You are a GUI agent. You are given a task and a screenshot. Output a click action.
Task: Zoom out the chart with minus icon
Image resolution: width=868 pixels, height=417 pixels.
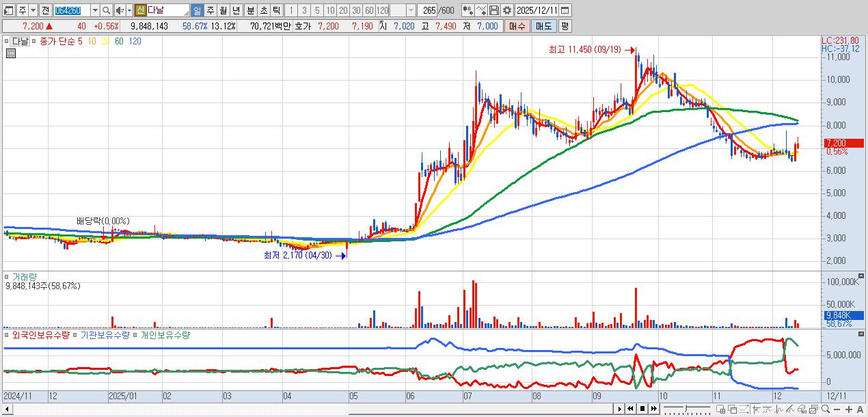coord(837,409)
